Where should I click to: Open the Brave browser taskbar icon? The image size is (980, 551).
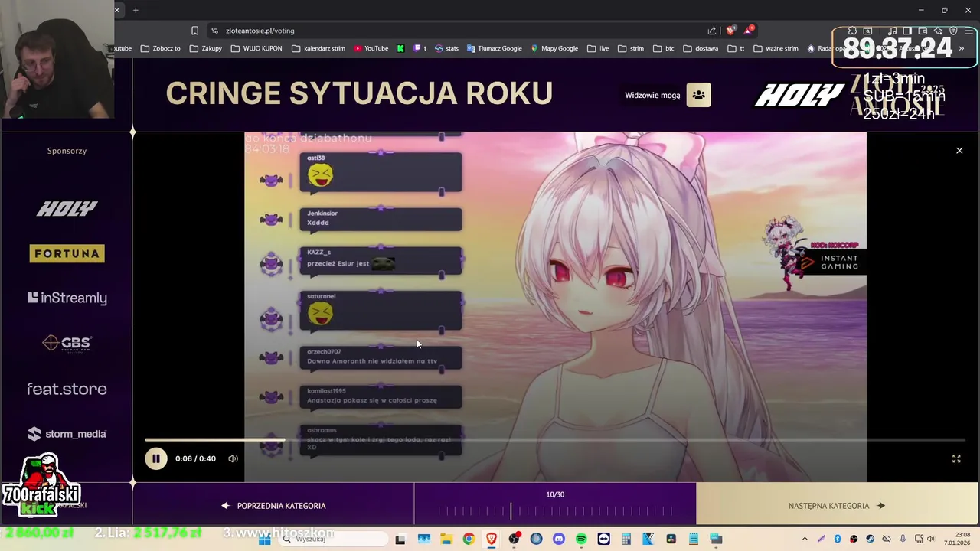pos(492,540)
